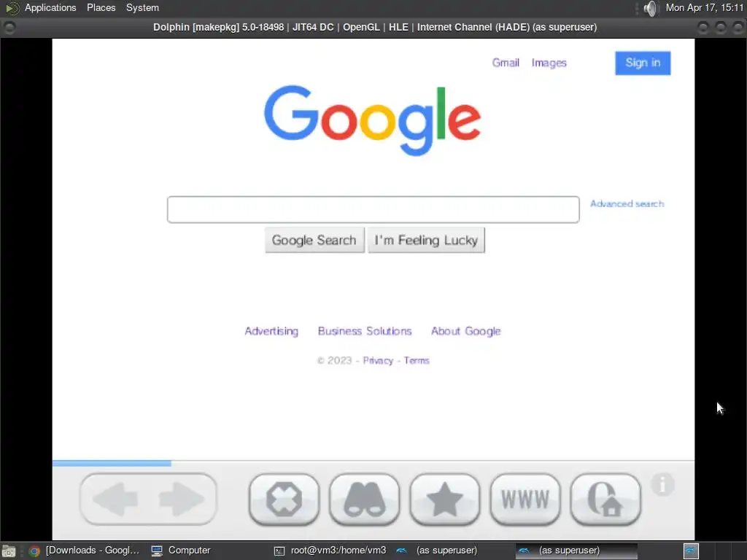Open the Business Solutions link
The image size is (747, 560).
[x=365, y=331]
